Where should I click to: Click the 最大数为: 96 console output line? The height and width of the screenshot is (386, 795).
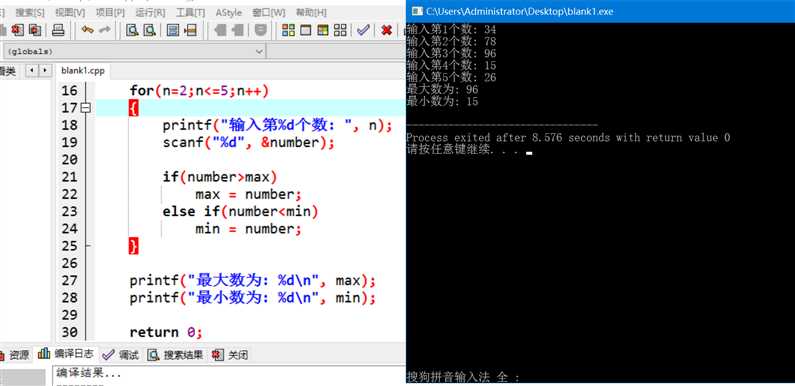442,90
